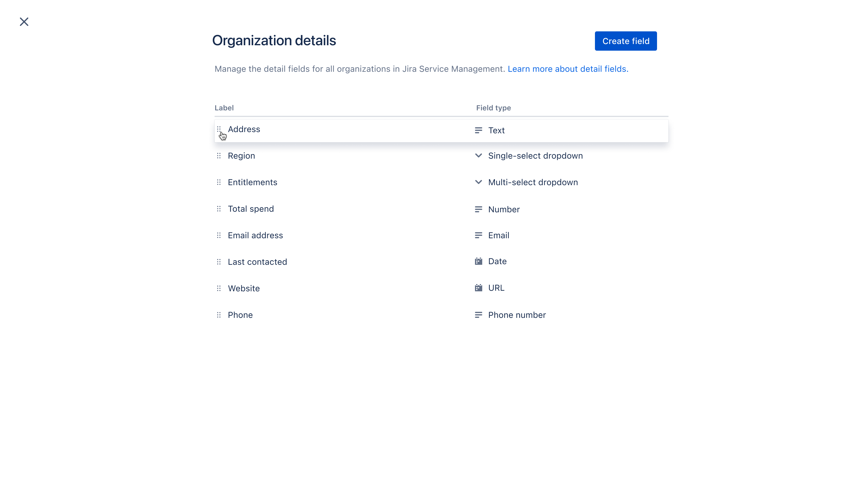Screen dimensions: 868x500
Task: Select the Total spend label row
Action: coord(251,208)
